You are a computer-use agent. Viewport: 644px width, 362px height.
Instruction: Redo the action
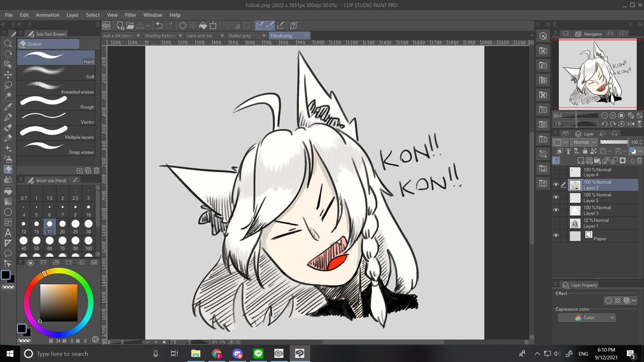(x=170, y=25)
